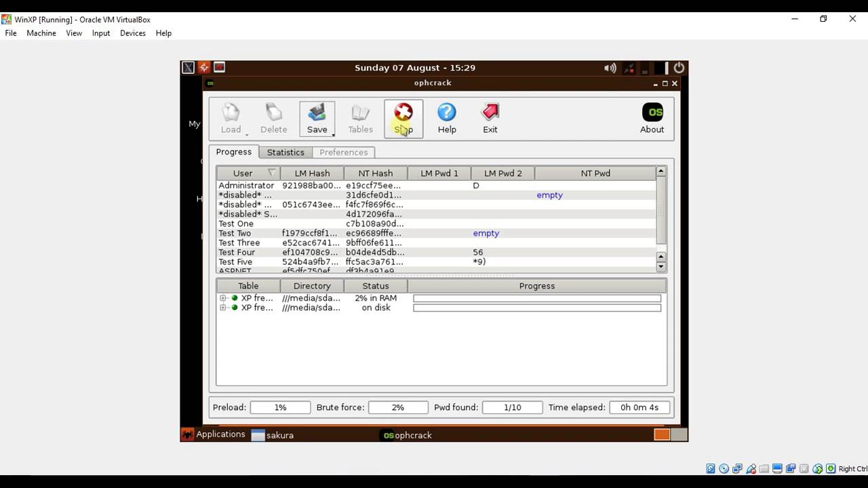The height and width of the screenshot is (488, 868).
Task: Click the Time elapsed value field
Action: (639, 407)
